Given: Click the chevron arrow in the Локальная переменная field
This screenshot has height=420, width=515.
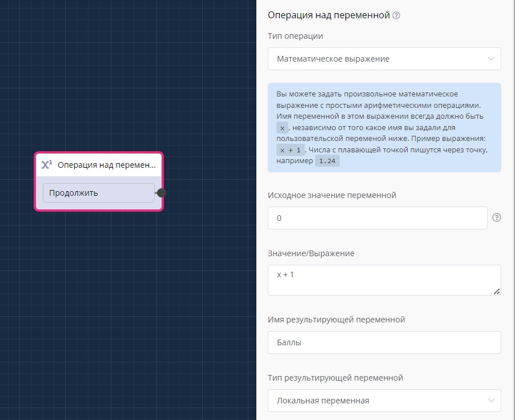Looking at the screenshot, I should (x=491, y=401).
